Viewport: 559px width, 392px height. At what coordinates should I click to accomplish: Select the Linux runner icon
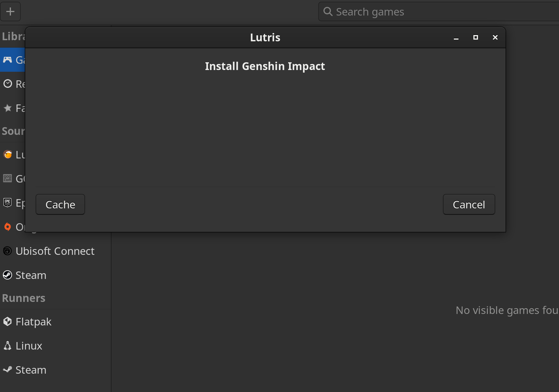pyautogui.click(x=7, y=346)
